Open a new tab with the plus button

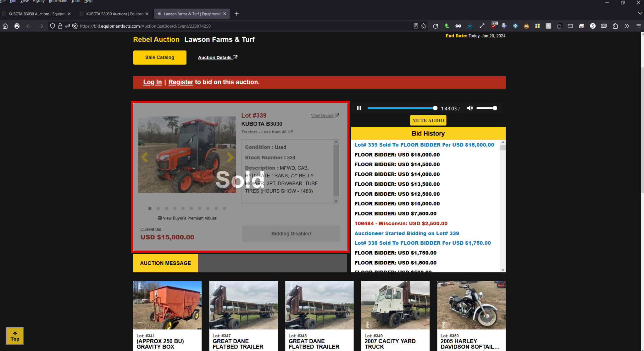click(x=237, y=14)
